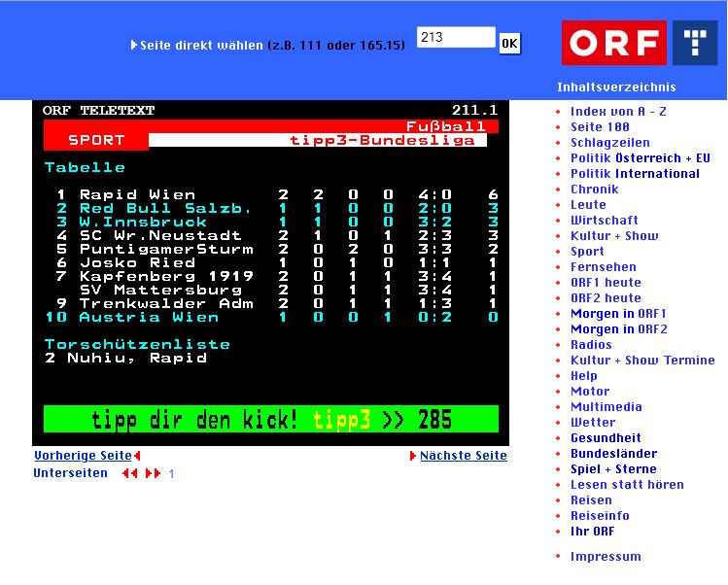Open Morgen in ORF2
Screen dimensions: 728x585
tap(619, 329)
